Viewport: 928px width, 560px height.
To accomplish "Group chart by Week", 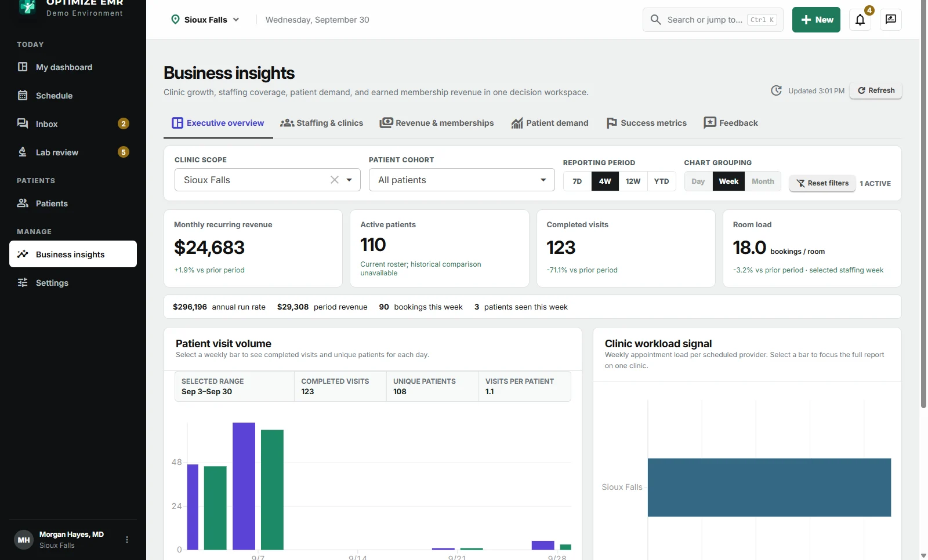I will point(728,181).
